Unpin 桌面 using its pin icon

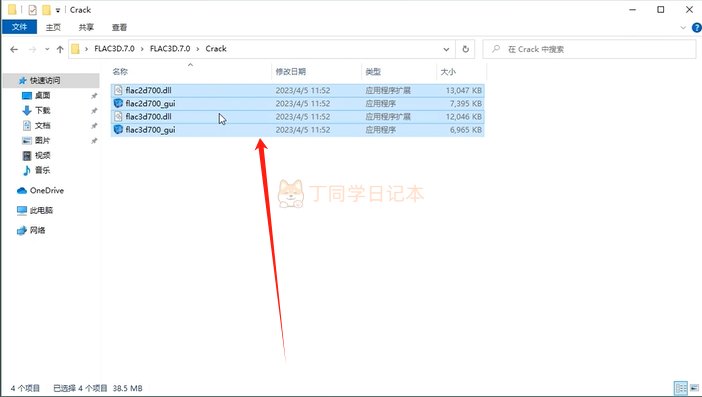tap(94, 96)
